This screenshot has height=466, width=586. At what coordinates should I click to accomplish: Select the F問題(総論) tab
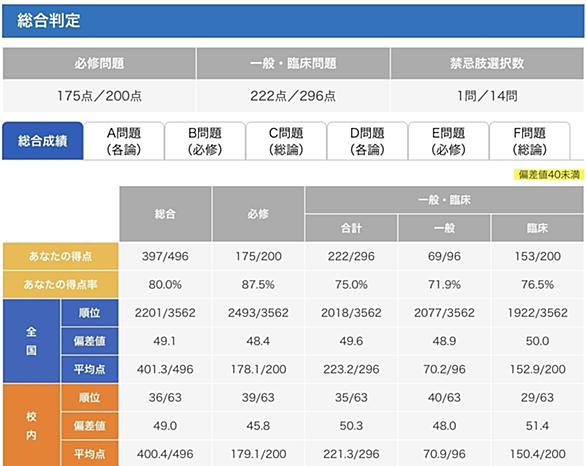(x=530, y=141)
